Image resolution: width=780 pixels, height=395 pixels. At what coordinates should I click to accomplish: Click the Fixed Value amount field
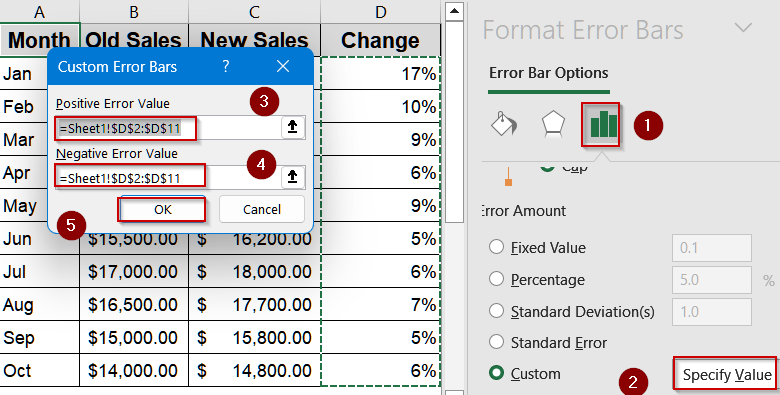point(711,248)
